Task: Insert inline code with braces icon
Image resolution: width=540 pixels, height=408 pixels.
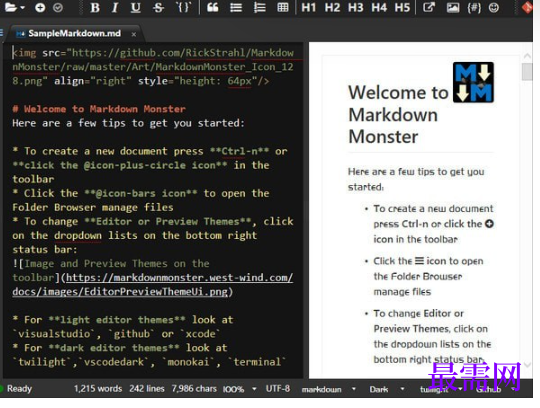Action: (183, 8)
